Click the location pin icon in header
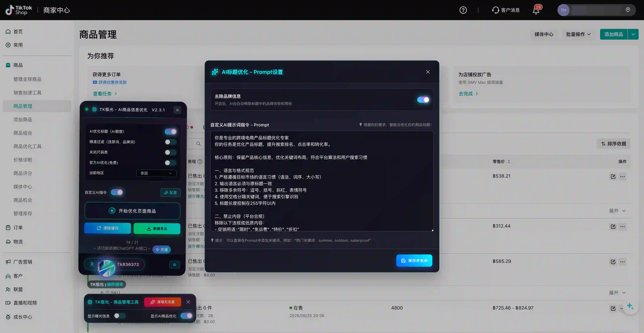Screen dimensions: 644x333 (x=628, y=10)
